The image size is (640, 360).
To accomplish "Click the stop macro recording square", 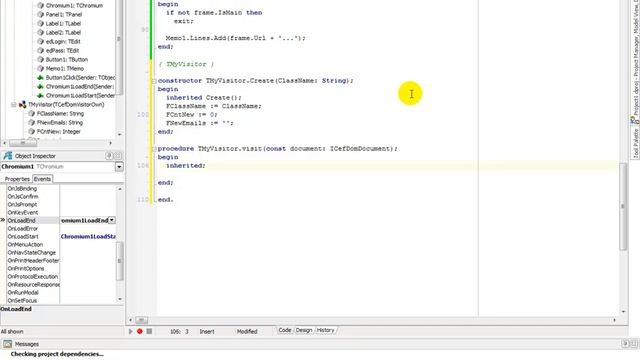I will tap(149, 331).
